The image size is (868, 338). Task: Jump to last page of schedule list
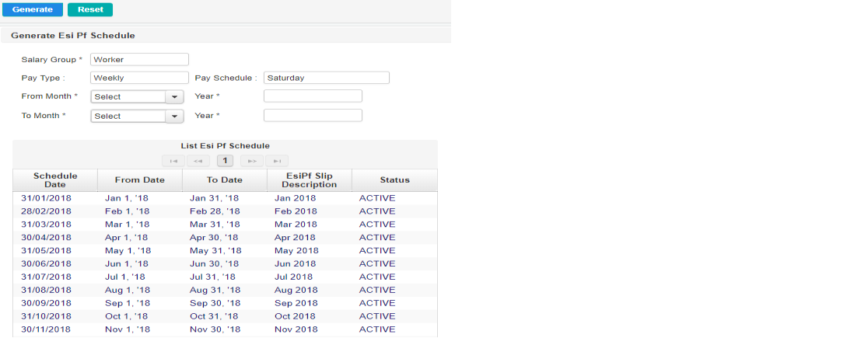276,161
